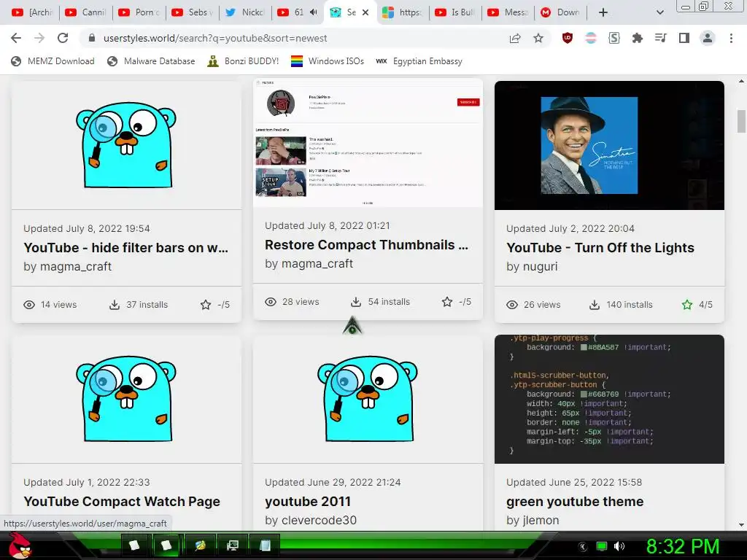Switch to the 'Nickc' Twitter tab
Viewport: 747px width, 560px height.
pyautogui.click(x=245, y=12)
